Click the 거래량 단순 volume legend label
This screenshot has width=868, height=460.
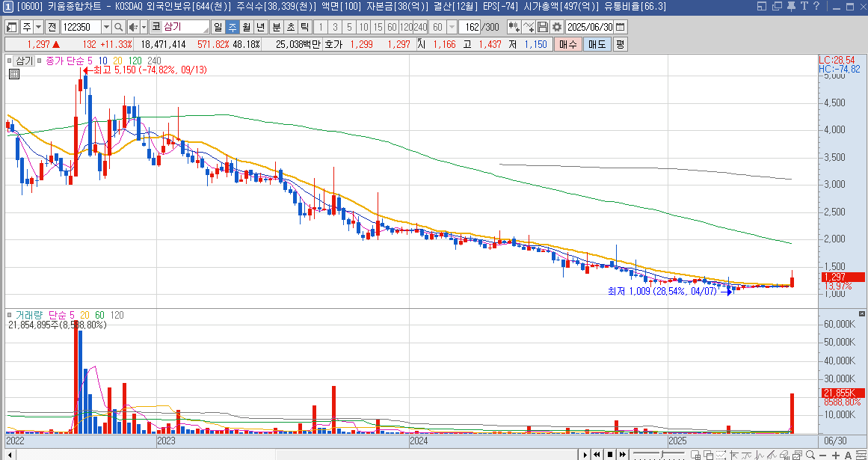click(42, 315)
